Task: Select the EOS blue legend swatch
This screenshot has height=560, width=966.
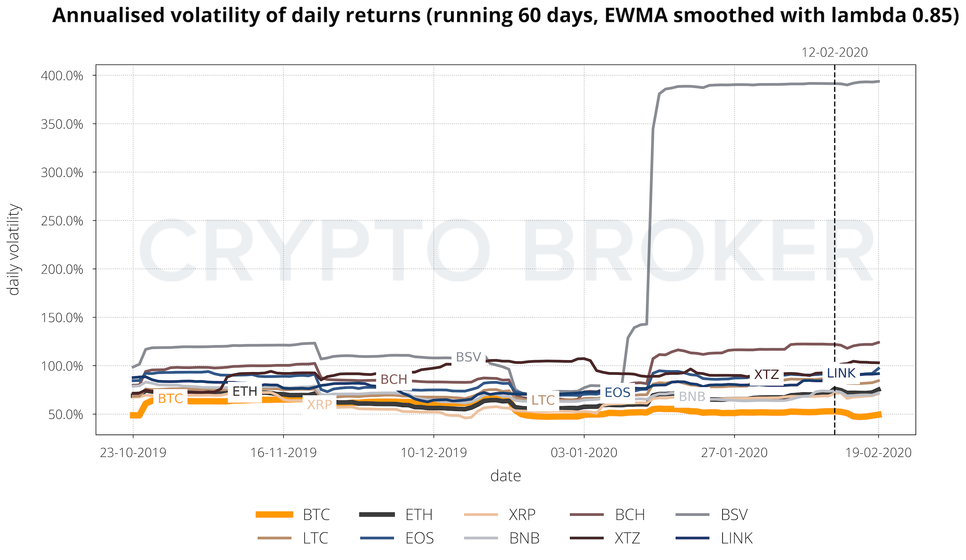Action: [377, 538]
